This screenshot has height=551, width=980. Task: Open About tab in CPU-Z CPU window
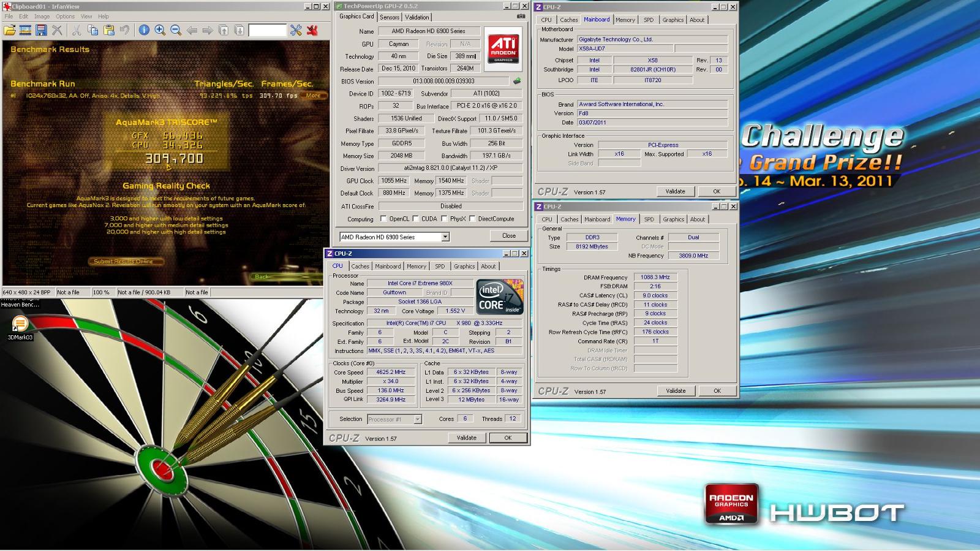click(488, 266)
